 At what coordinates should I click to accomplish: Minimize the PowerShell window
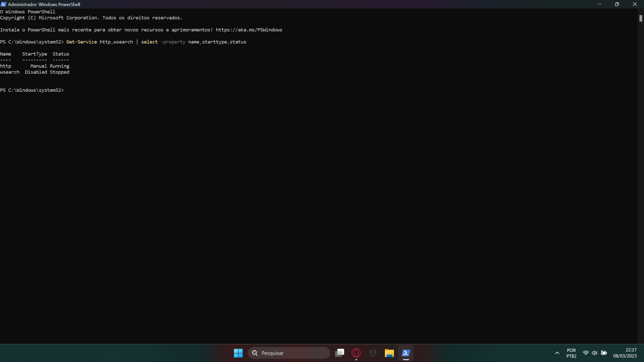599,4
